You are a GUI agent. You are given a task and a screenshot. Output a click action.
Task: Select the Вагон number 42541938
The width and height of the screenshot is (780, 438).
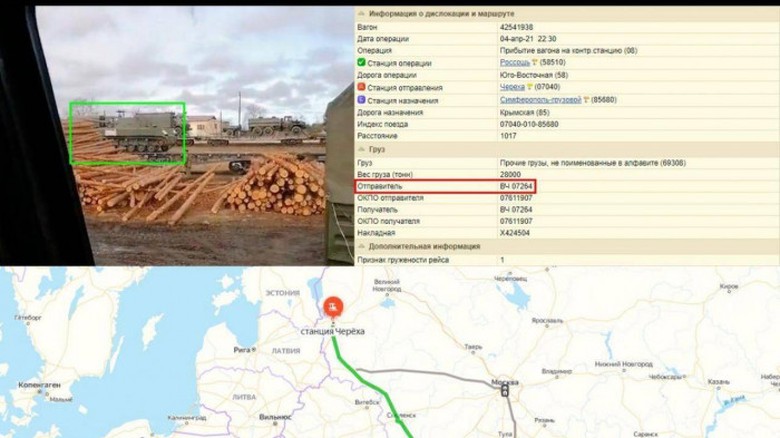tap(517, 26)
